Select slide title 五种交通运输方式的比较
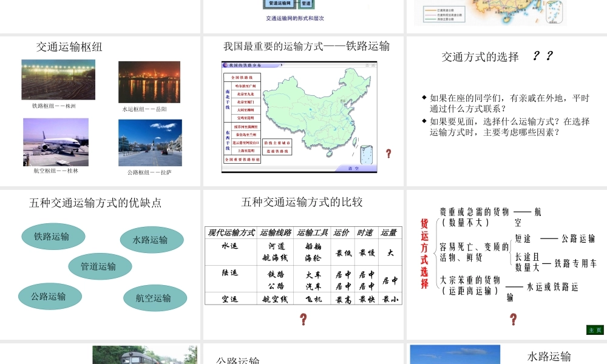The image size is (607, 364). click(302, 202)
